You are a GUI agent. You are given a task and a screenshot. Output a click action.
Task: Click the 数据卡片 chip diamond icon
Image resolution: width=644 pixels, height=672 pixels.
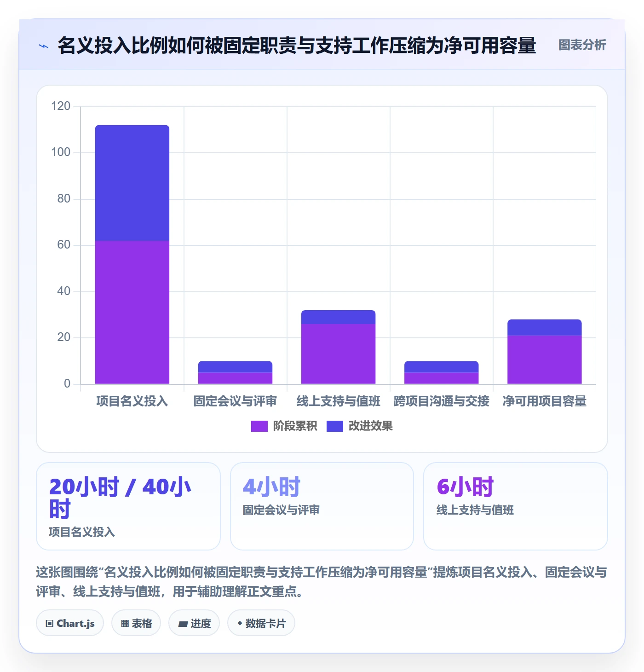[240, 623]
